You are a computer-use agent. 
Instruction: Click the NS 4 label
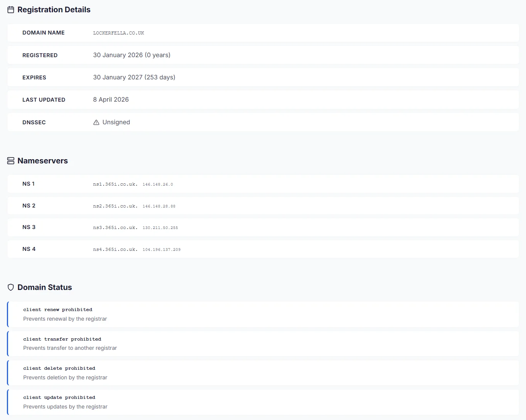[29, 249]
